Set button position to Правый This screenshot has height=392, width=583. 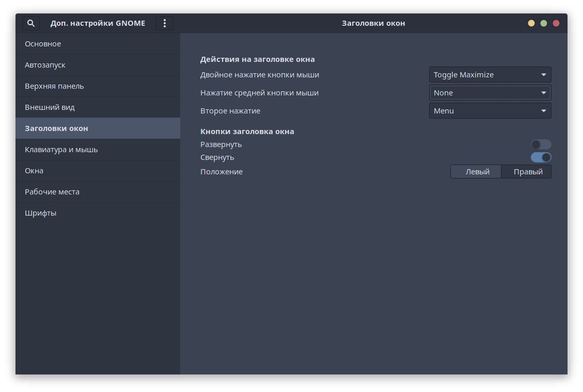527,172
